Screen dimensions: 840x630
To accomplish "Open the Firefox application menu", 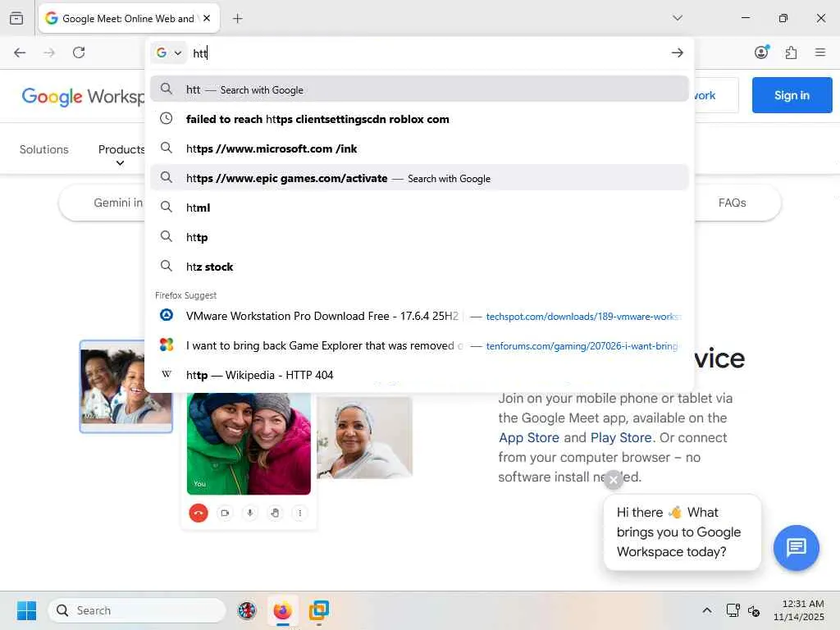I will (819, 52).
